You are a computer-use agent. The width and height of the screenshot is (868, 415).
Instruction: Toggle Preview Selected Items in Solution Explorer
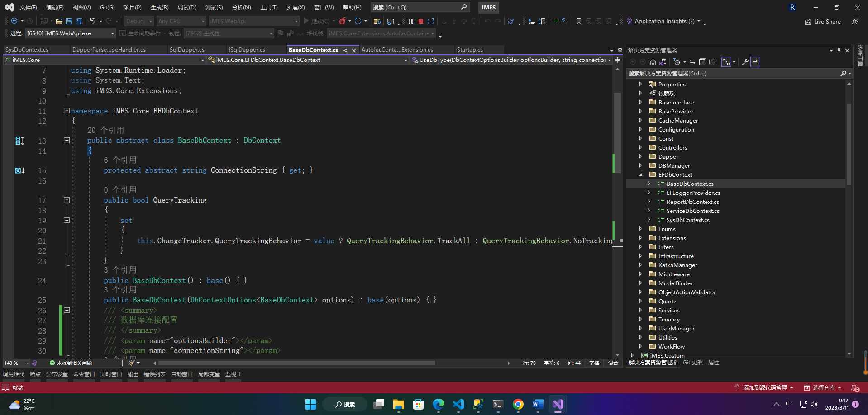755,62
